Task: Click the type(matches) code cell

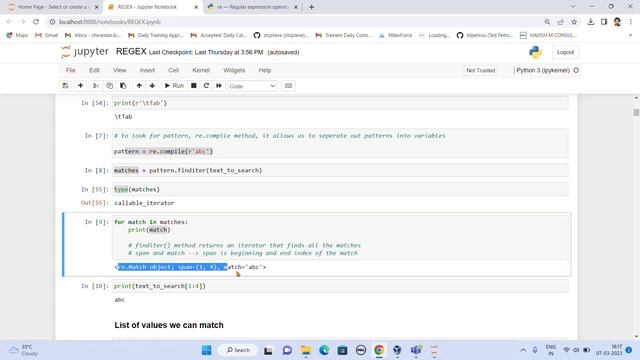Action: point(340,189)
